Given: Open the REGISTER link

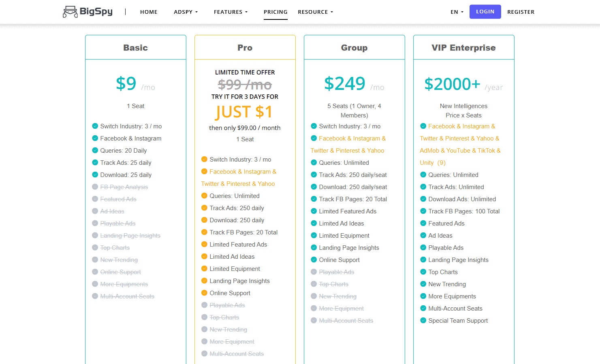Looking at the screenshot, I should click(521, 12).
